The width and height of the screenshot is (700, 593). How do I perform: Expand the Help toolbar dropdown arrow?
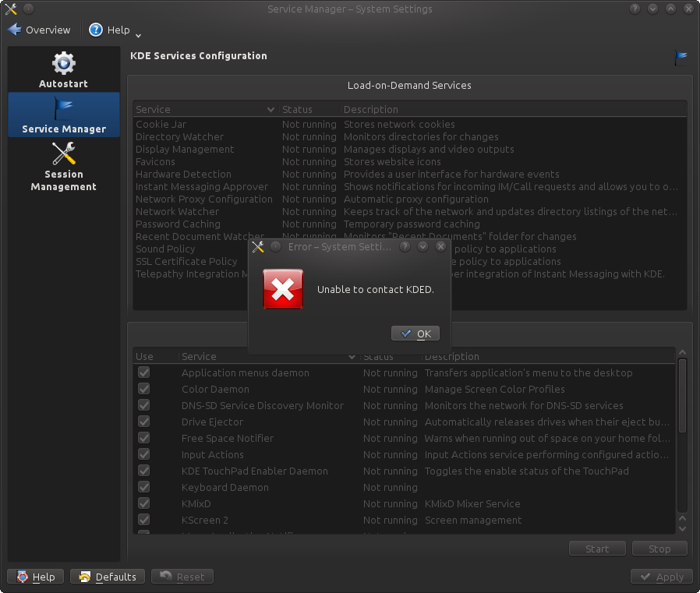pos(138,34)
